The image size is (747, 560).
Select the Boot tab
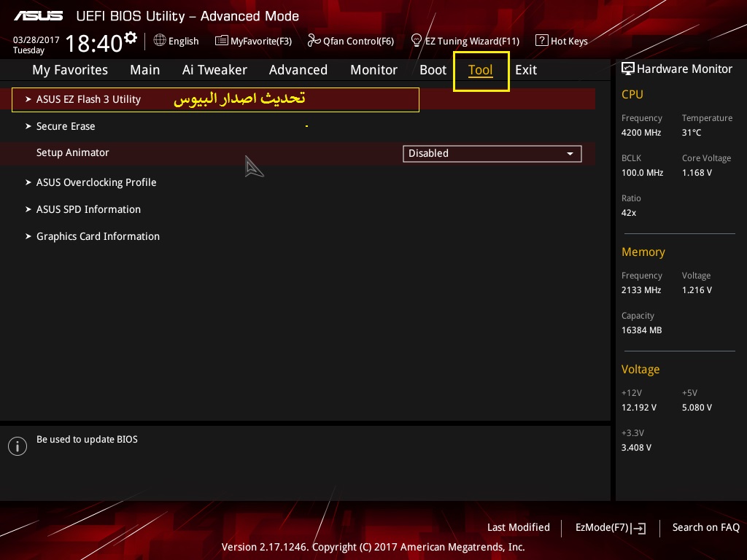click(433, 70)
